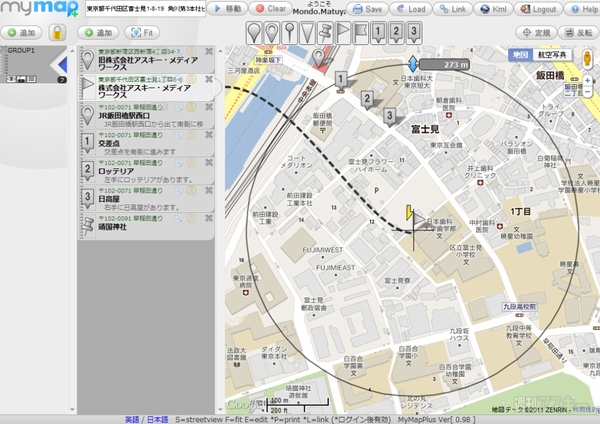Click the 反転 reverse button
The height and width of the screenshot is (424, 600).
click(x=579, y=33)
